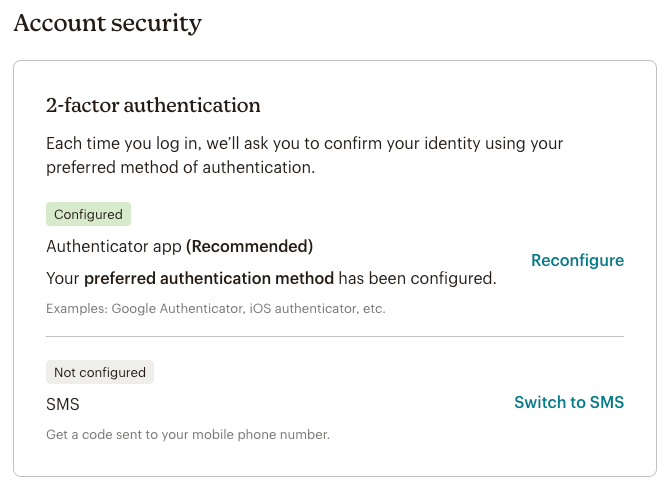Click the green Configured status badge
The height and width of the screenshot is (490, 664).
coord(88,214)
